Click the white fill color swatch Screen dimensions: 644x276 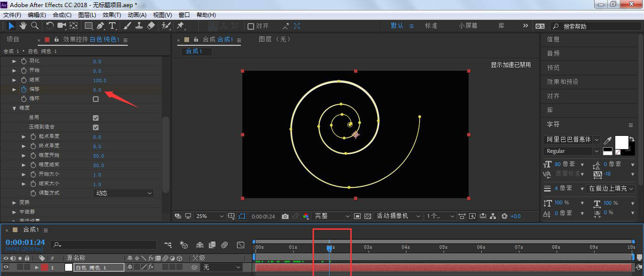coord(621,142)
